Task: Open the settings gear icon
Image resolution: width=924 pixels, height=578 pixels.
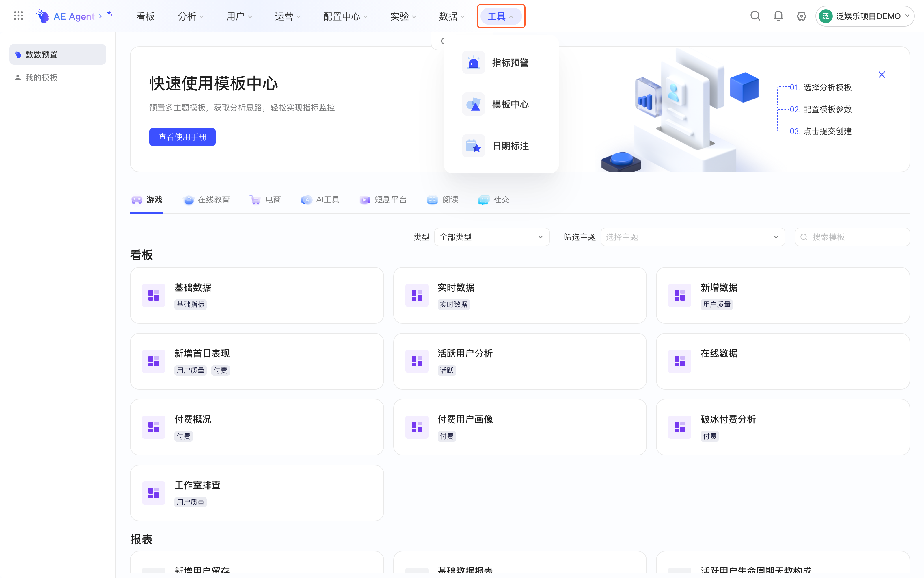Action: click(x=801, y=16)
